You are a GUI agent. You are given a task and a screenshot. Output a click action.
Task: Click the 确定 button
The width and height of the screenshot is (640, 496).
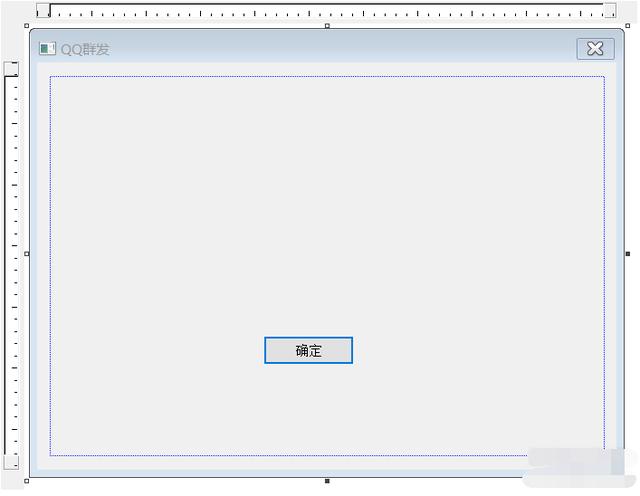click(x=308, y=350)
